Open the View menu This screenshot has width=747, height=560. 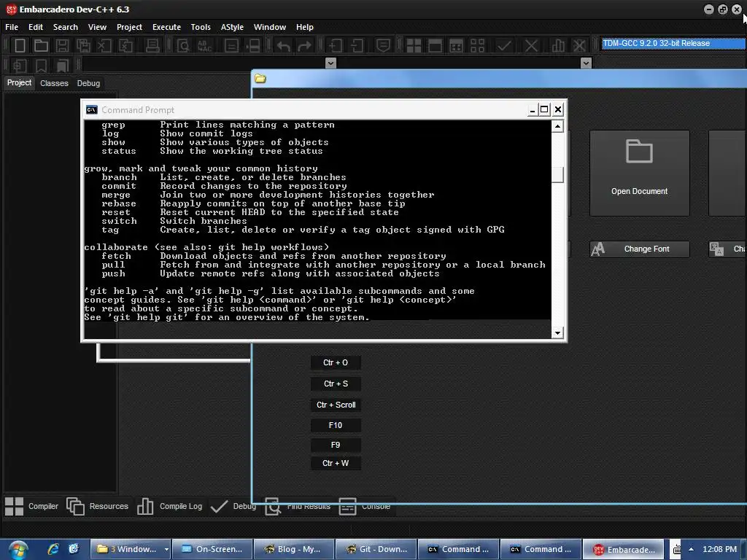(x=97, y=27)
